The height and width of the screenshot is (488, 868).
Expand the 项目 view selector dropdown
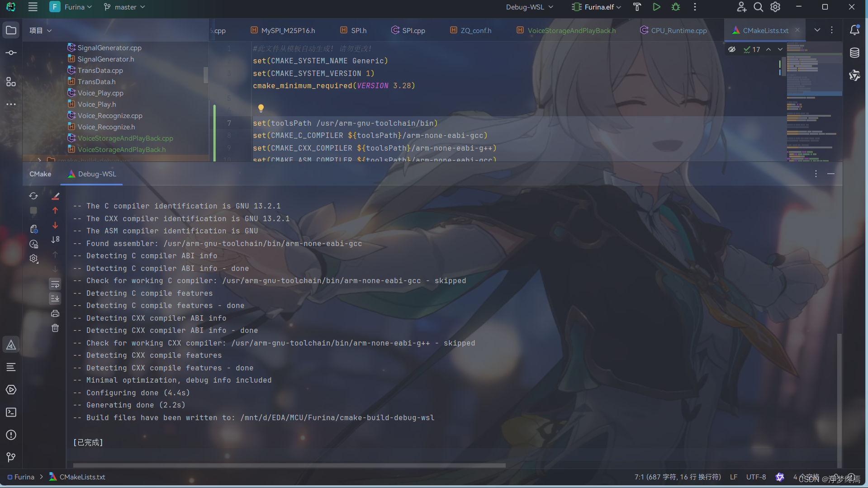(41, 30)
